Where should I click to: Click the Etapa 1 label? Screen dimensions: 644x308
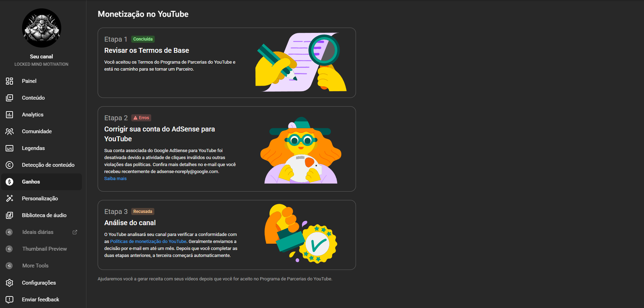point(116,39)
